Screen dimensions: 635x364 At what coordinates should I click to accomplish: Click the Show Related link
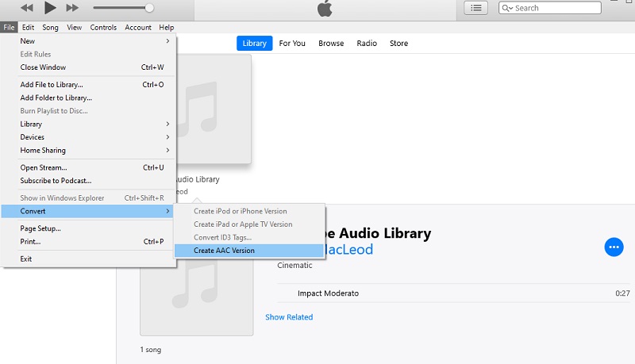289,317
